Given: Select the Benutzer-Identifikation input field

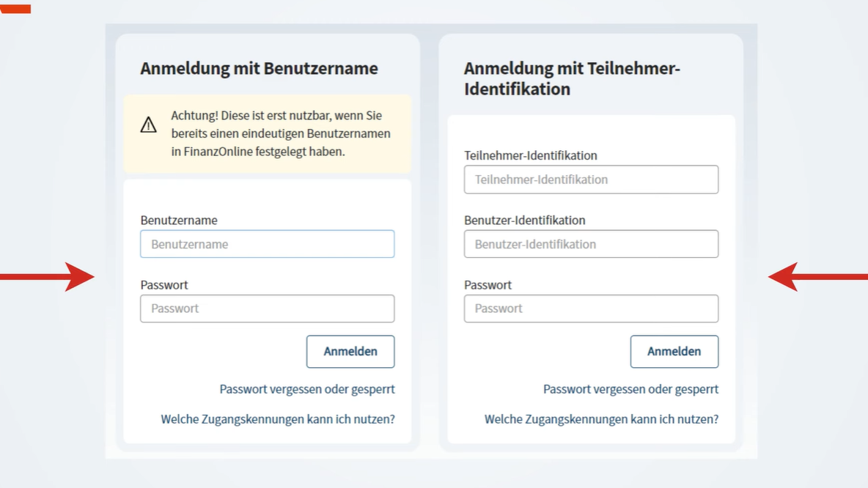Looking at the screenshot, I should coord(591,244).
